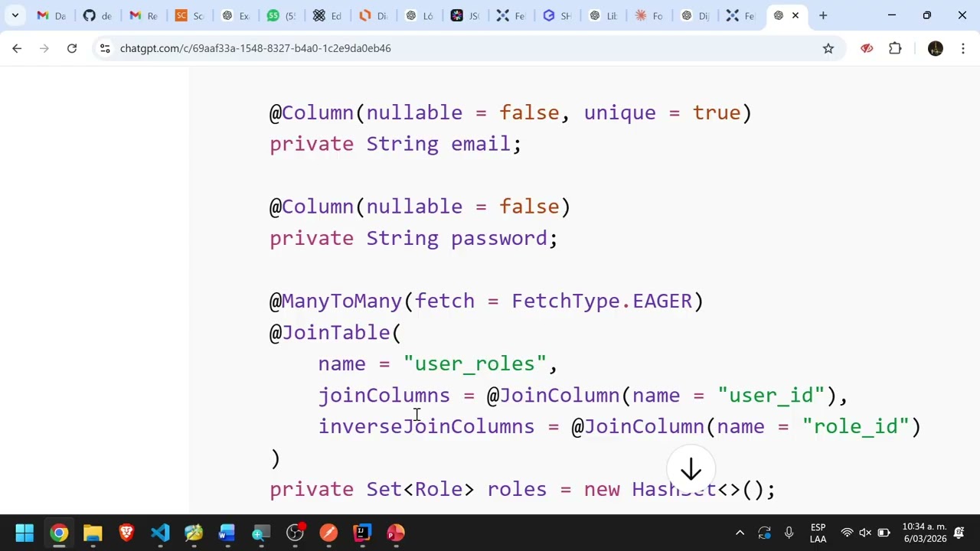View site information icon in address bar

point(105,48)
